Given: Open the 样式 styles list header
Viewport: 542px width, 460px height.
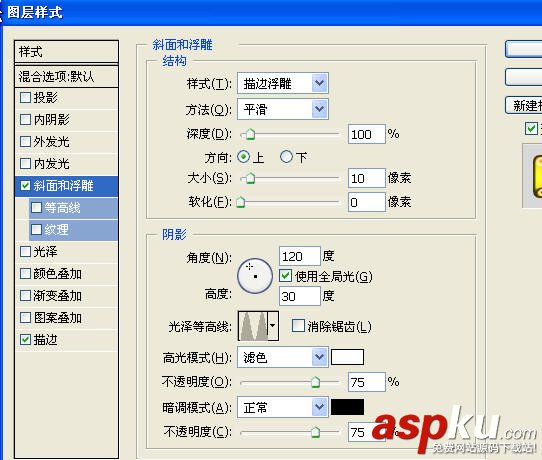Looking at the screenshot, I should (66, 52).
